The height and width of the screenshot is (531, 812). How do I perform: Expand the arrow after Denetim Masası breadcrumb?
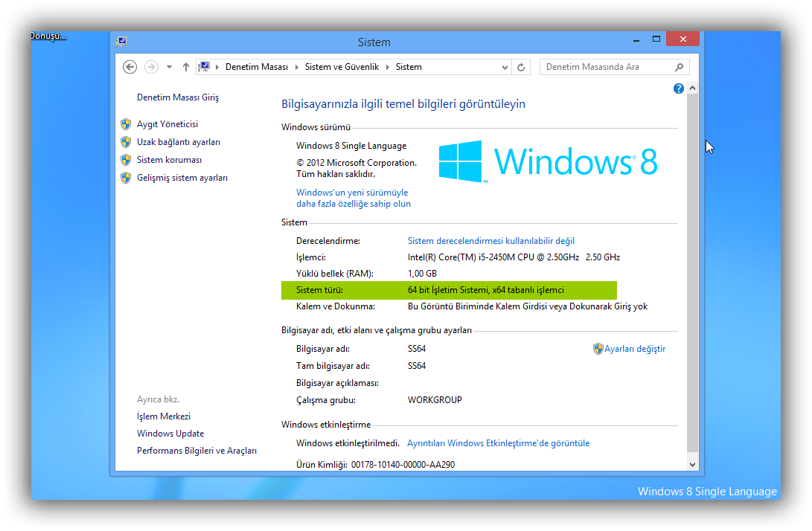(296, 67)
